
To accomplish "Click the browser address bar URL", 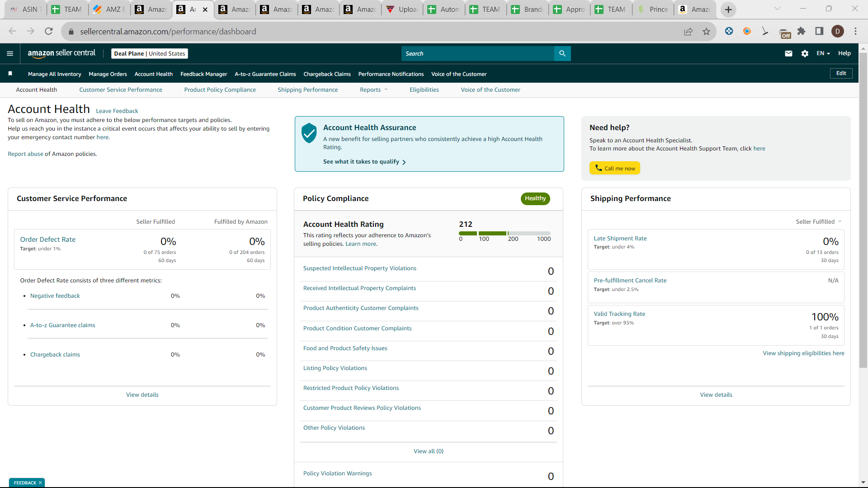I will click(x=168, y=32).
